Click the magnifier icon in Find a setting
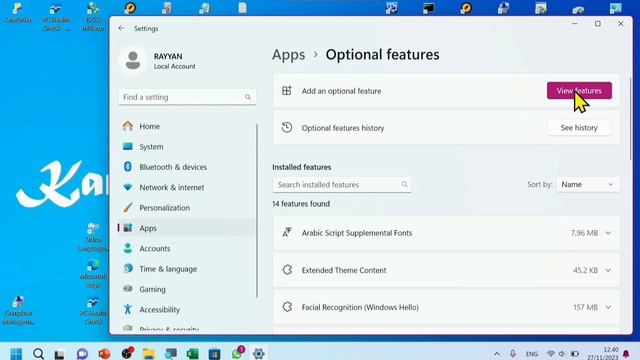 (x=248, y=97)
